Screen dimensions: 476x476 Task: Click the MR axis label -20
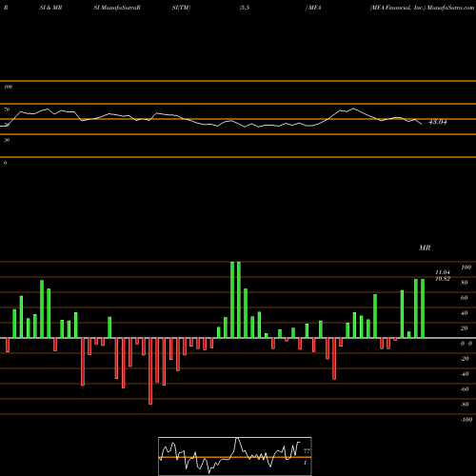[465, 359]
